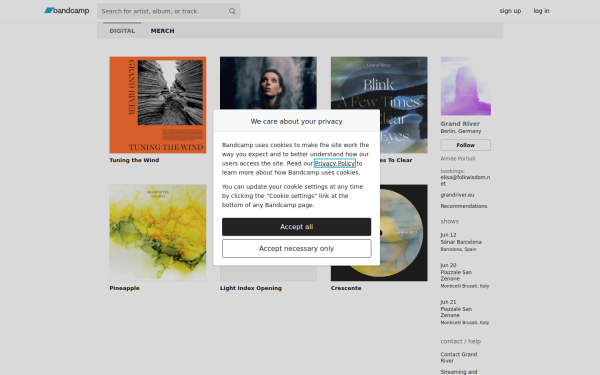Open the booking email address link
This screenshot has width=600, height=375.
click(x=465, y=180)
